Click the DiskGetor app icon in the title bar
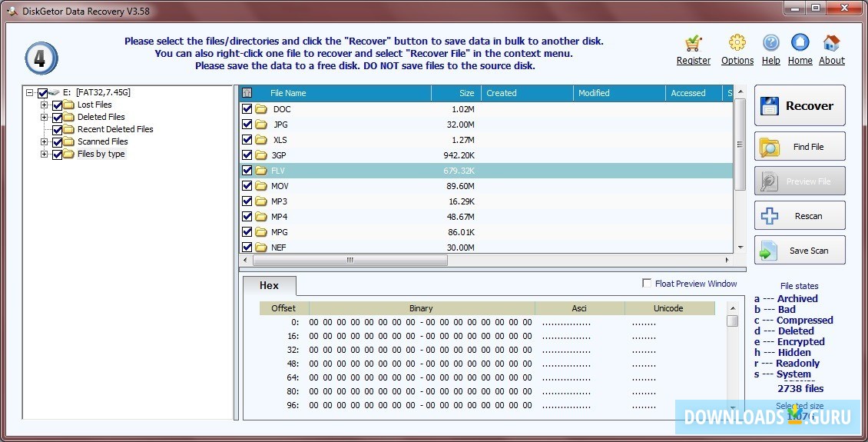The width and height of the screenshot is (868, 442). pyautogui.click(x=13, y=11)
